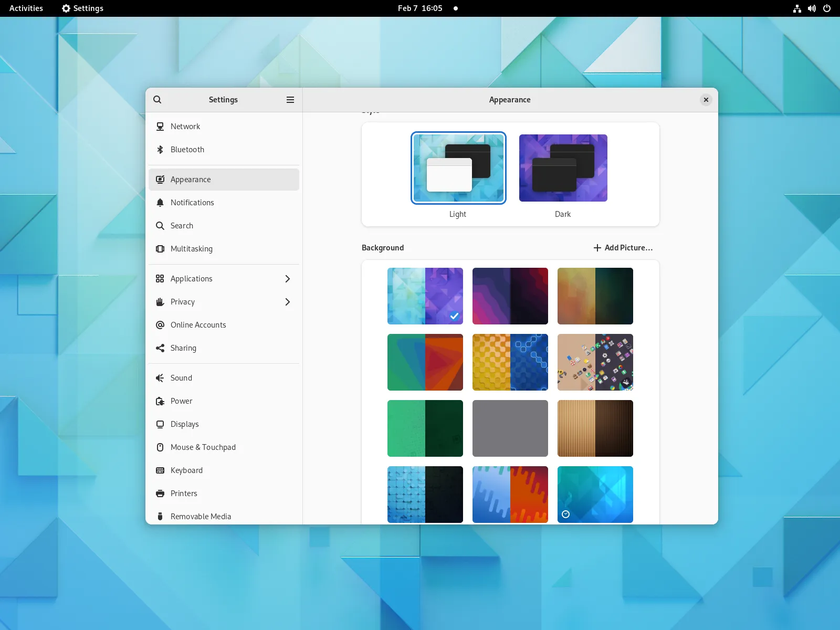Viewport: 840px width, 630px height.
Task: Select the Light style option
Action: [458, 168]
